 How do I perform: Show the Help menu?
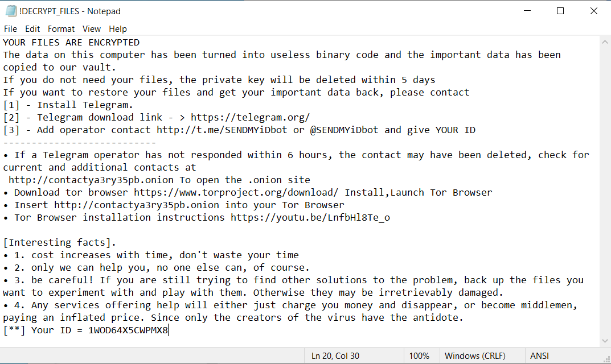coord(118,29)
